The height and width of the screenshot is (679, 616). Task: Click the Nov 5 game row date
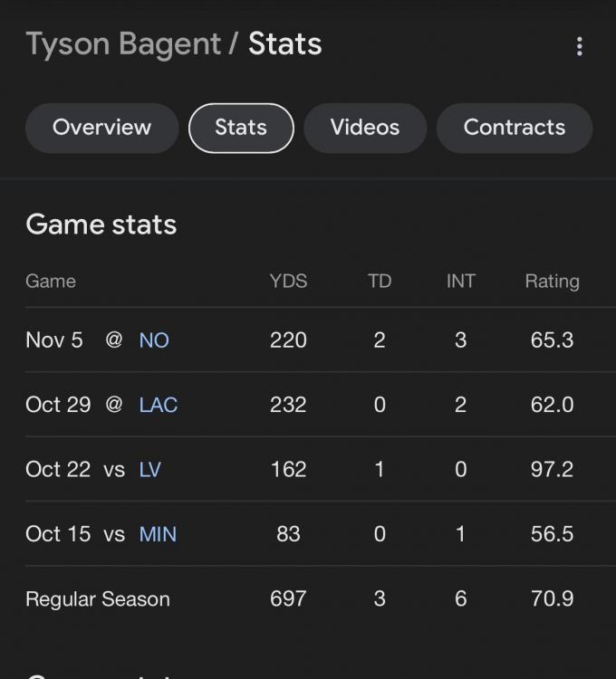[x=53, y=340]
